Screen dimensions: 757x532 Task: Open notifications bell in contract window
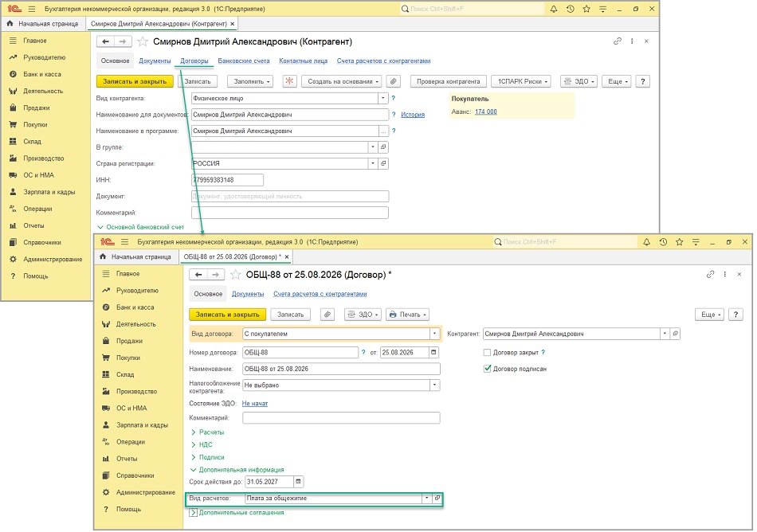646,242
